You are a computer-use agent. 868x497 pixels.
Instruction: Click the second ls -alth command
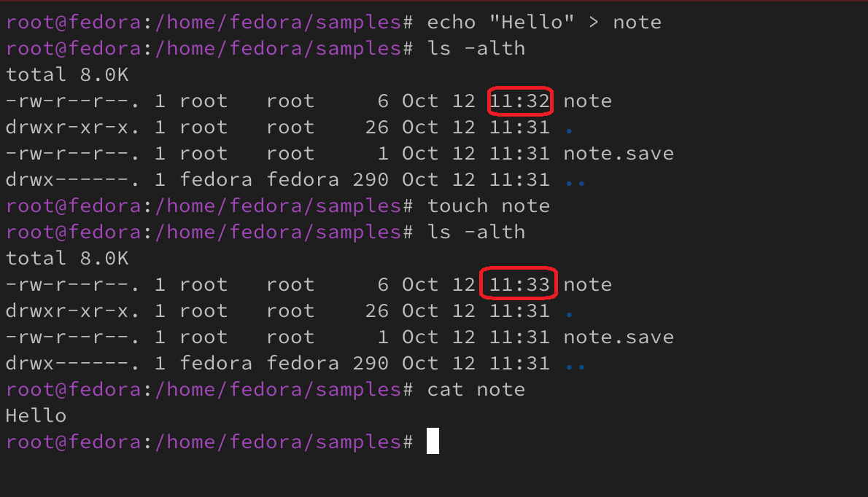tap(476, 232)
